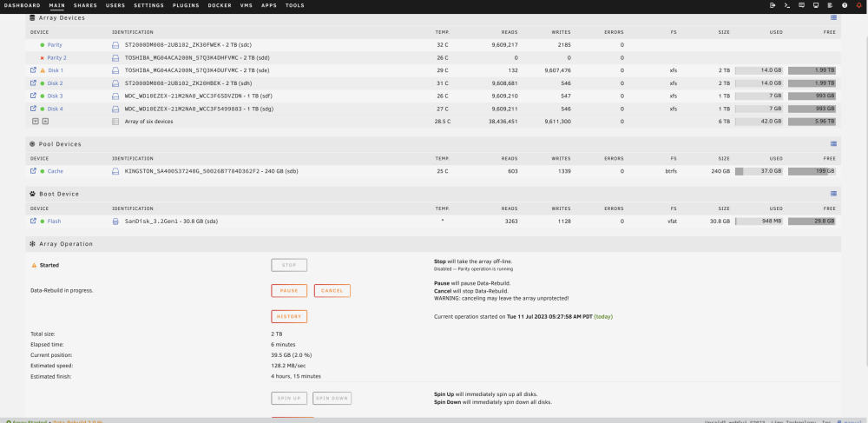Open the Main tab
The height and width of the screenshot is (423, 868).
(56, 5)
